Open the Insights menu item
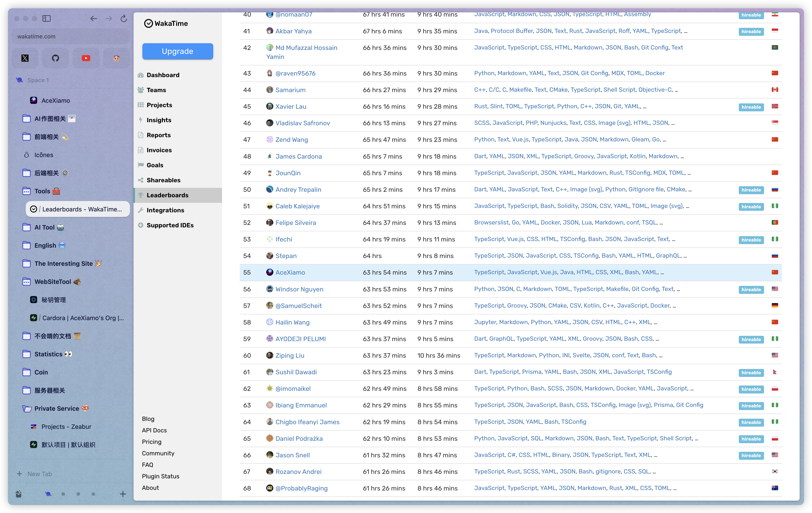The width and height of the screenshot is (812, 513). click(159, 120)
